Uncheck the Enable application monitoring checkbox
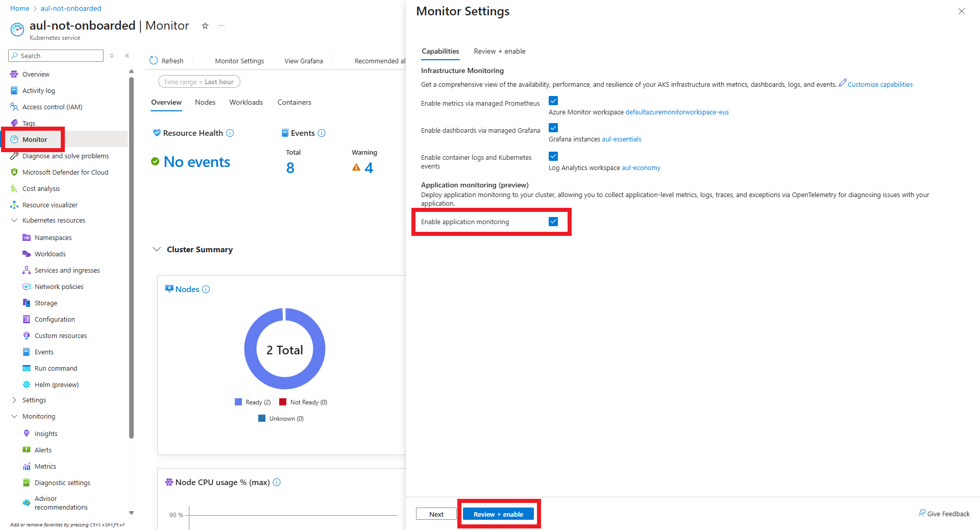Viewport: 980px width, 530px height. pyautogui.click(x=553, y=222)
